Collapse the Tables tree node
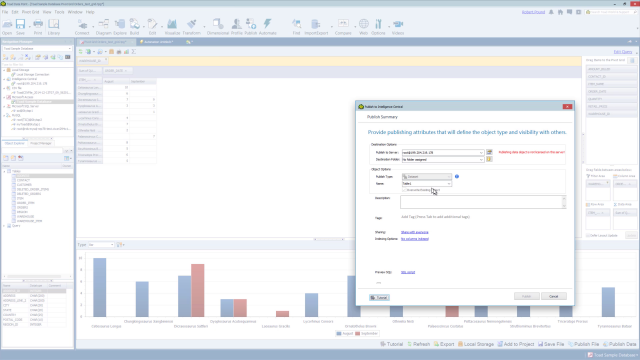The width and height of the screenshot is (640, 360). pyautogui.click(x=4, y=171)
